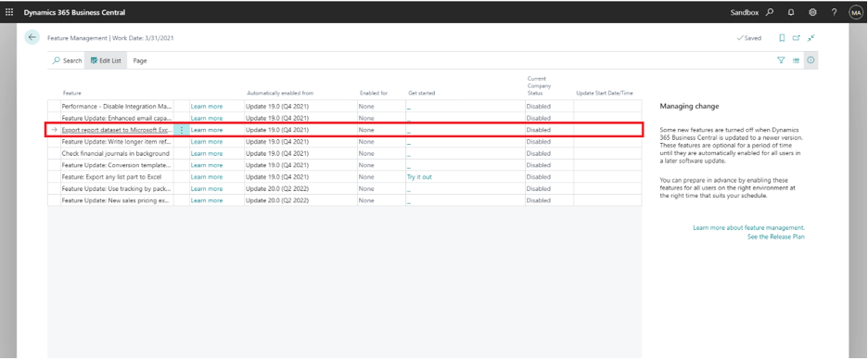Click Search in the action bar
This screenshot has width=868, height=360.
(x=67, y=61)
